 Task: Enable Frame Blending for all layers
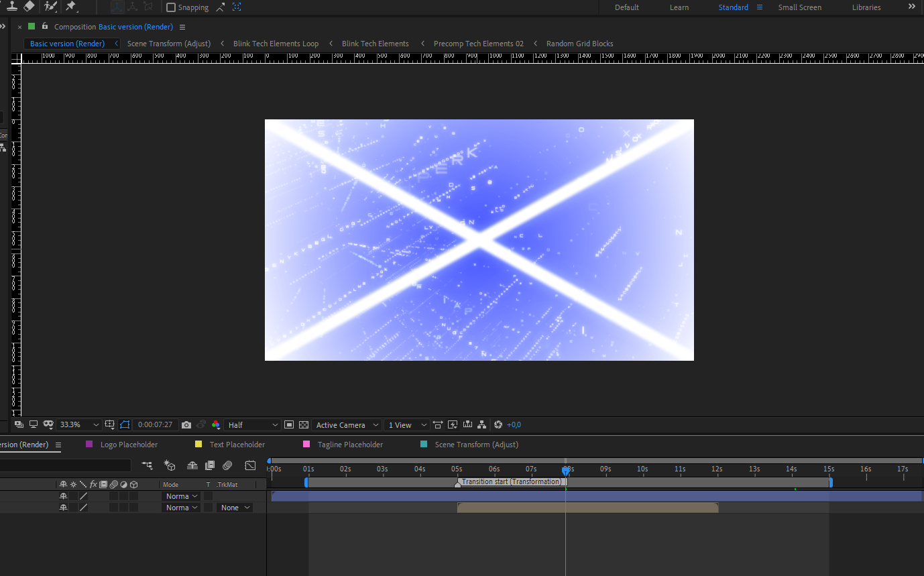(210, 465)
